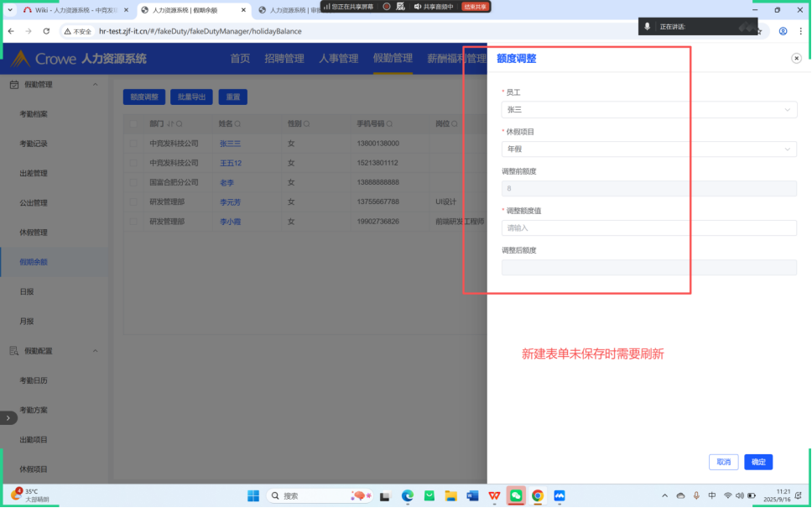The image size is (812, 508).
Task: Open employee link 张三三
Action: pyautogui.click(x=231, y=144)
